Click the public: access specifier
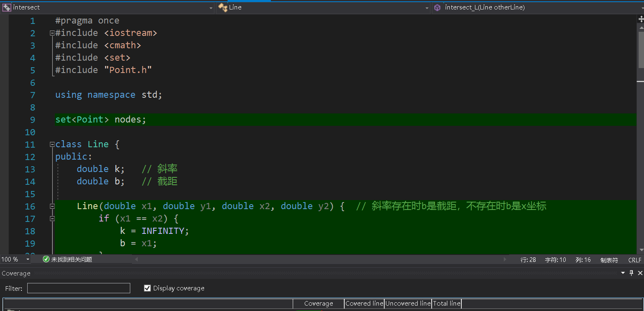Image resolution: width=644 pixels, height=311 pixels. pos(74,157)
